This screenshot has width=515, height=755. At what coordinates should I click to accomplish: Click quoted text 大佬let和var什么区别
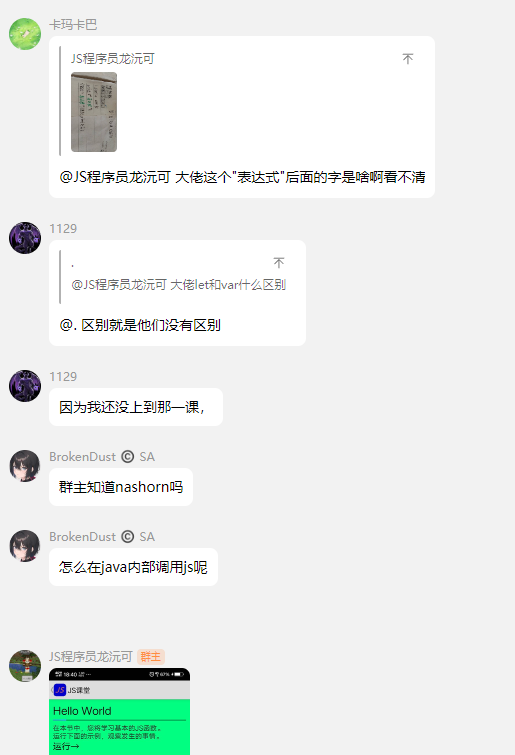[228, 285]
